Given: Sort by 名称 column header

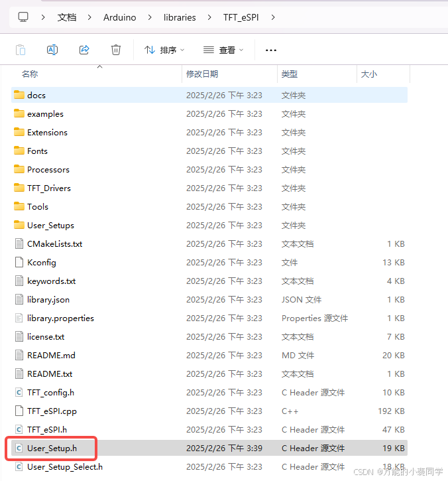Looking at the screenshot, I should pyautogui.click(x=30, y=74).
